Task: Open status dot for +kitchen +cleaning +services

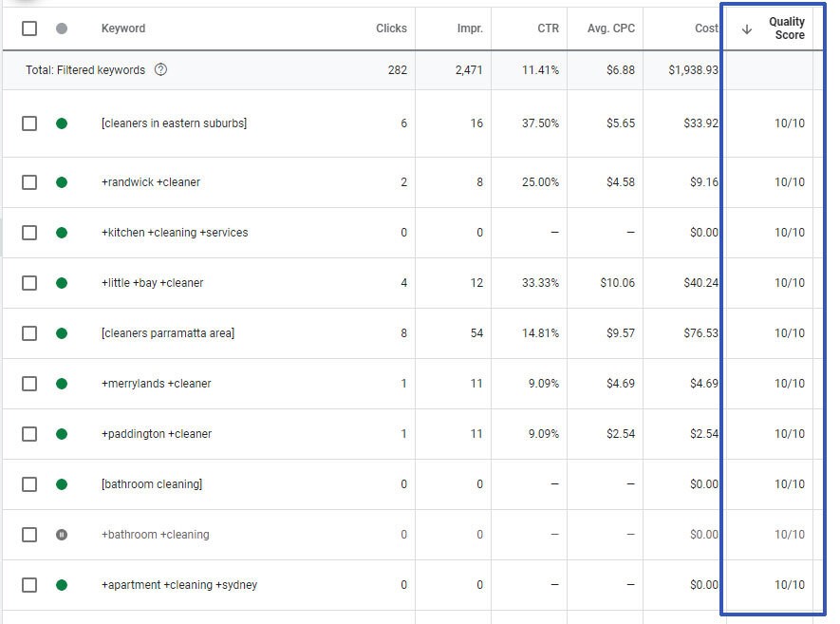Action: point(62,234)
